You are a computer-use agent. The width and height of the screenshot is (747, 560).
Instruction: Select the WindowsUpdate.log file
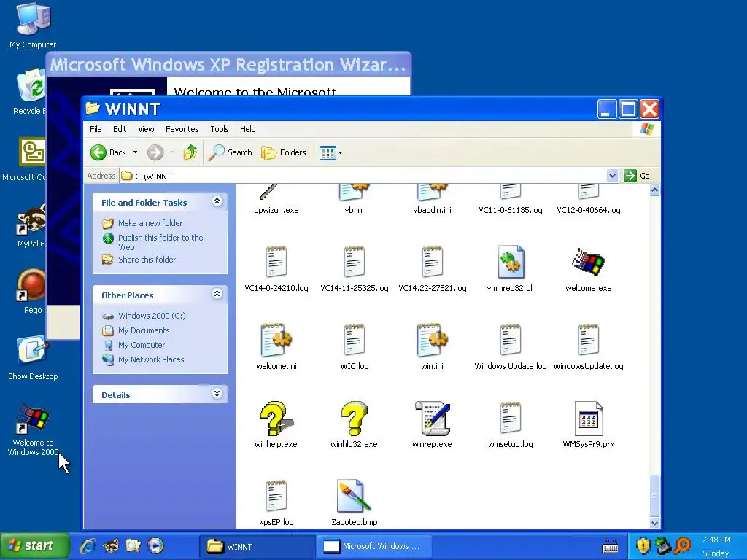click(589, 340)
